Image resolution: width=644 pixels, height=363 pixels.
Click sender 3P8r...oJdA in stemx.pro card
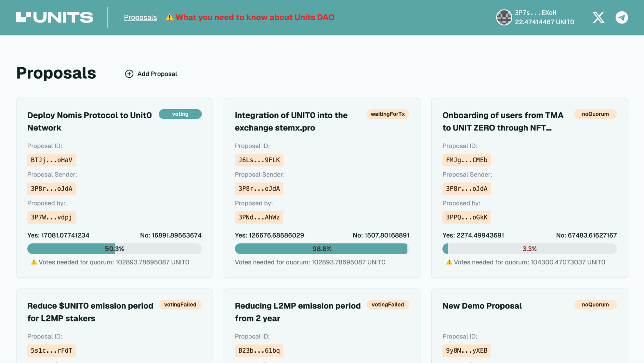[259, 189]
